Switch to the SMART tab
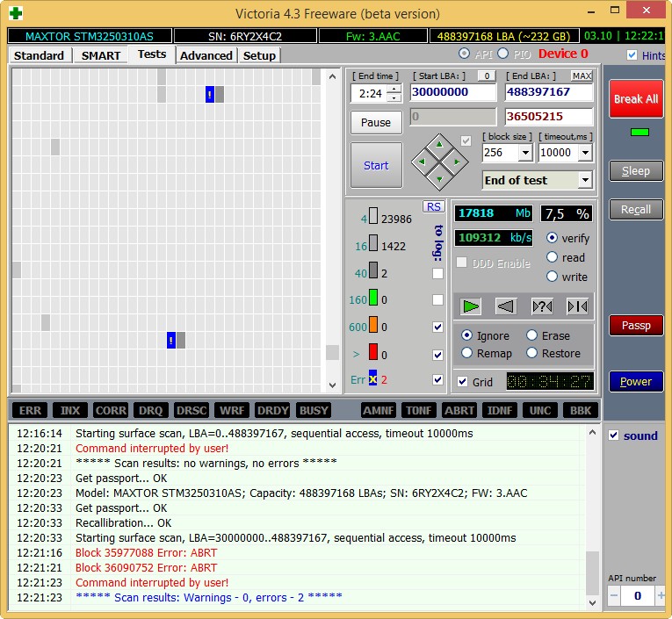The image size is (672, 619). coord(101,55)
